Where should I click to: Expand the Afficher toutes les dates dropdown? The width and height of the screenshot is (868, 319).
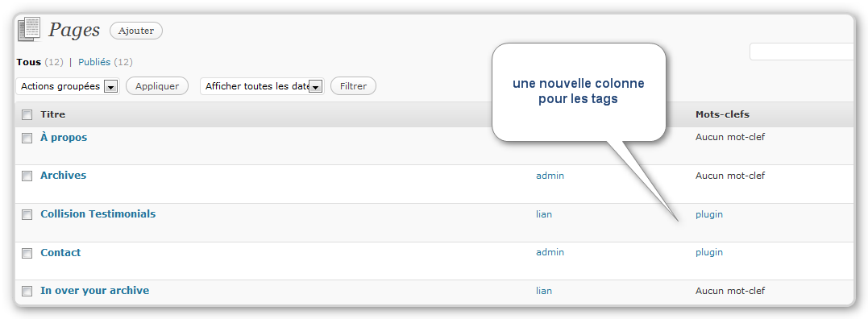pyautogui.click(x=262, y=86)
